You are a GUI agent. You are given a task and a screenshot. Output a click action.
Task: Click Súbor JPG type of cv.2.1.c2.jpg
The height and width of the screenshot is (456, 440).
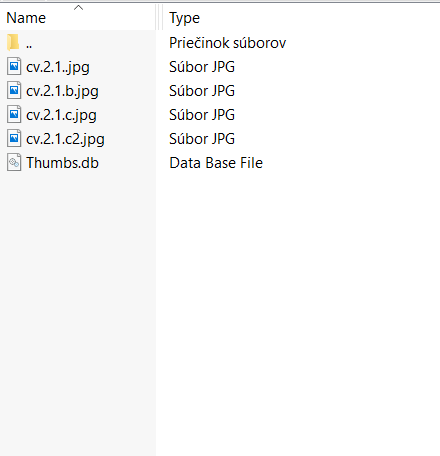click(x=202, y=139)
